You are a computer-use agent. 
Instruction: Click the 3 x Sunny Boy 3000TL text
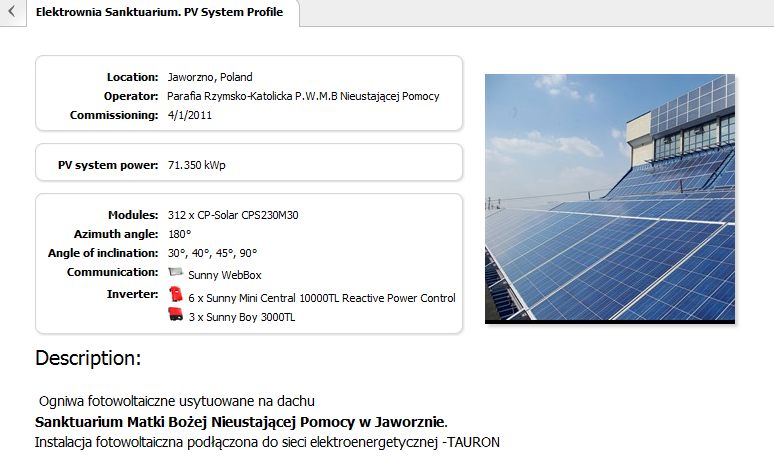pyautogui.click(x=241, y=317)
